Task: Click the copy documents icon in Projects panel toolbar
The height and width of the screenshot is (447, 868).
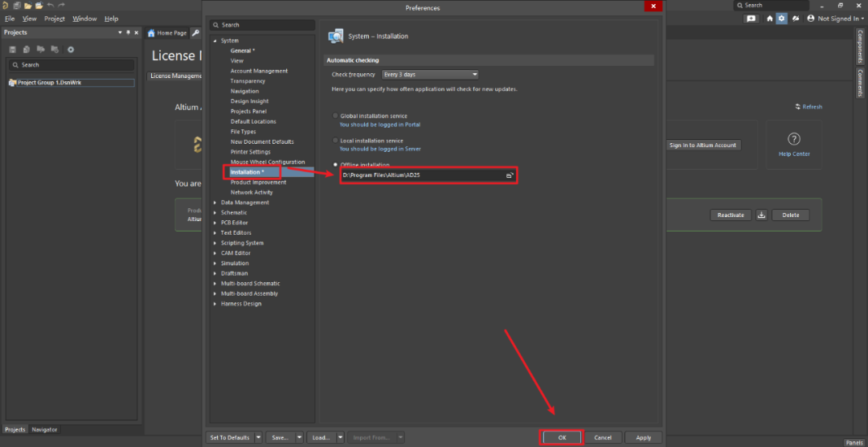Action: click(26, 49)
